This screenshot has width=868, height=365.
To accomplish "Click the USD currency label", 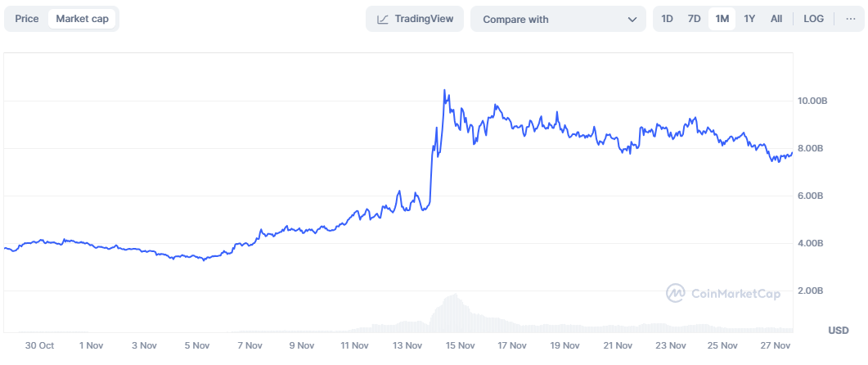I will coord(838,331).
